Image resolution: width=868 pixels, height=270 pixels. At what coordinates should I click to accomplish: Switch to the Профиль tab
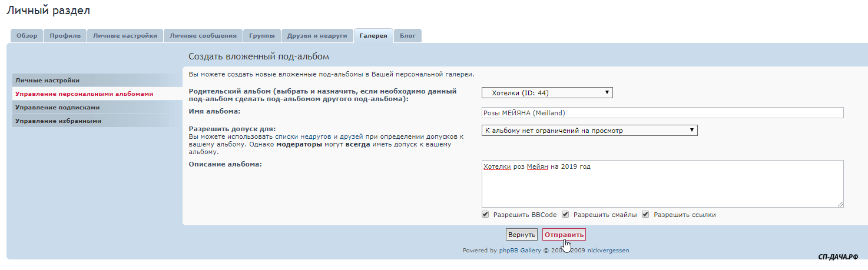[65, 36]
